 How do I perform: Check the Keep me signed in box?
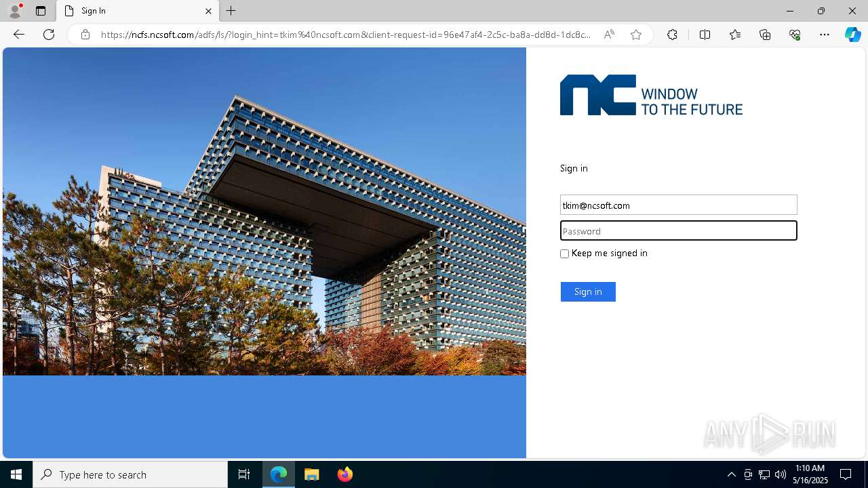point(564,253)
